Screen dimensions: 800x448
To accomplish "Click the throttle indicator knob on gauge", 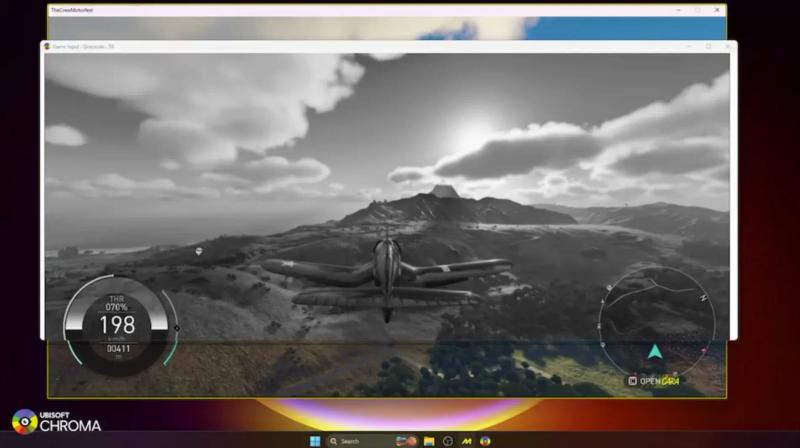I will 177,328.
